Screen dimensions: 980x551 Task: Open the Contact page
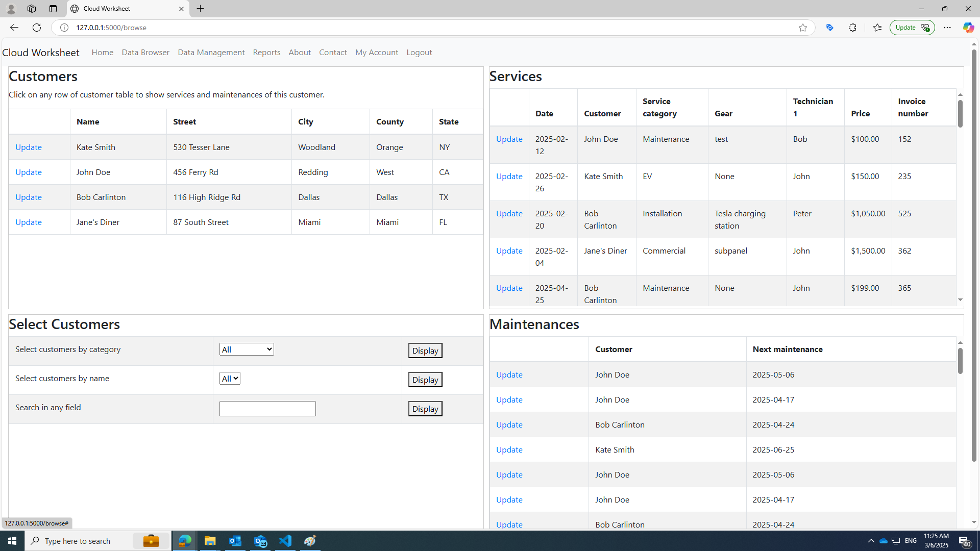[x=333, y=52]
